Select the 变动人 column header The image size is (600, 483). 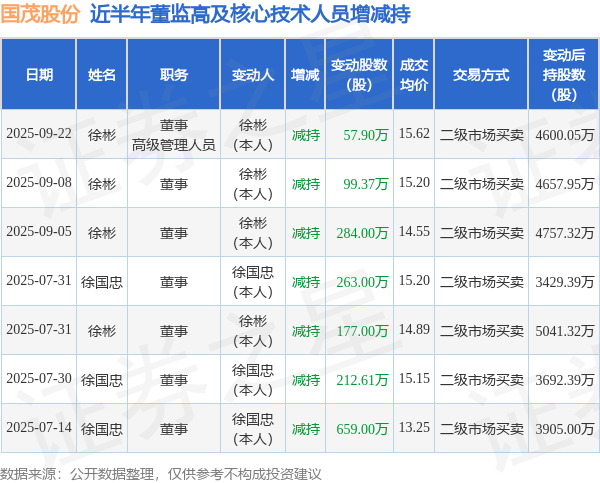tap(253, 75)
